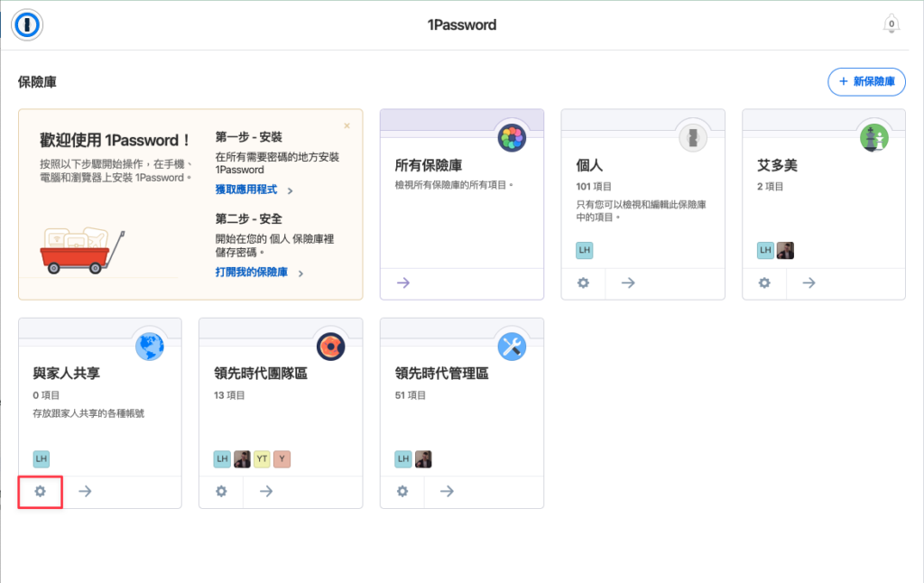
Task: Click the LH member badge in 與家人共享
Action: tap(42, 458)
